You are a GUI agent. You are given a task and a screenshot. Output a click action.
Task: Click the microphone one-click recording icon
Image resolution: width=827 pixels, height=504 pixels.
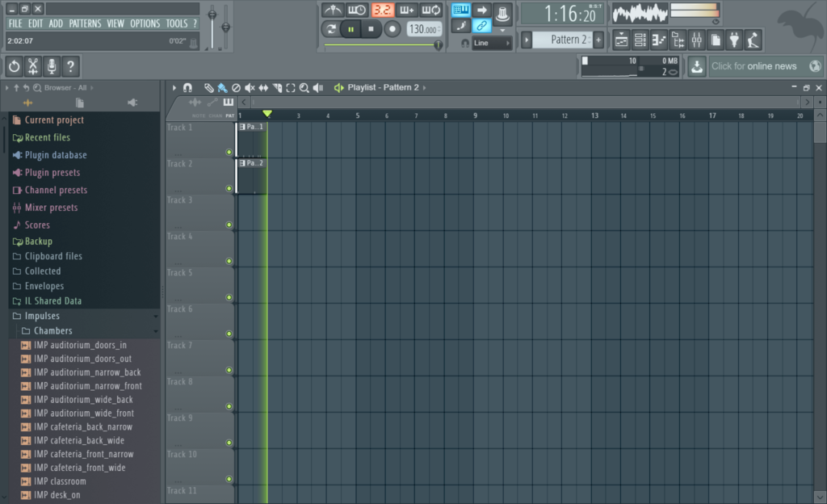click(52, 66)
